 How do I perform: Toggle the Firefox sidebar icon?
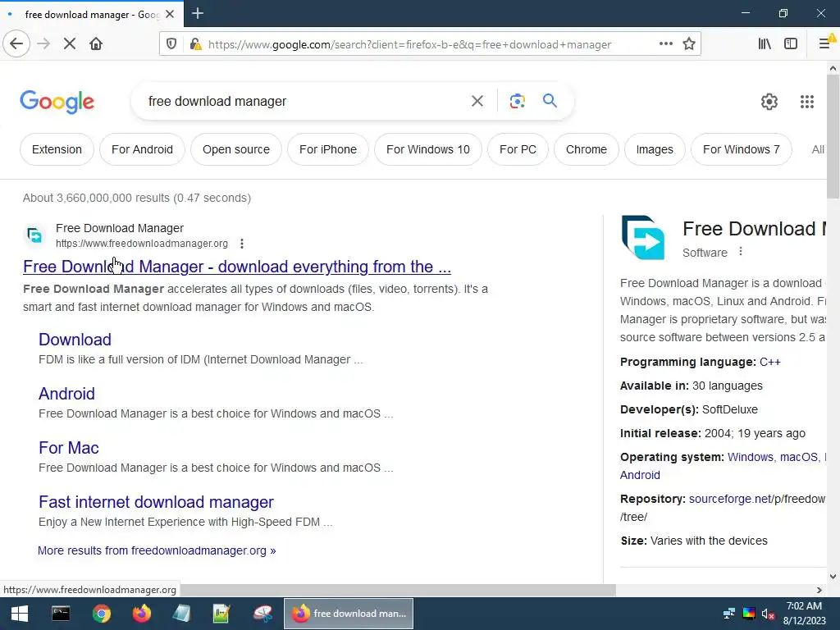point(791,44)
